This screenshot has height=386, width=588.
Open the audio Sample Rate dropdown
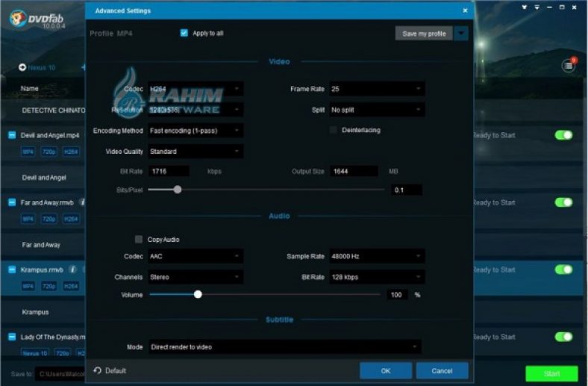377,256
